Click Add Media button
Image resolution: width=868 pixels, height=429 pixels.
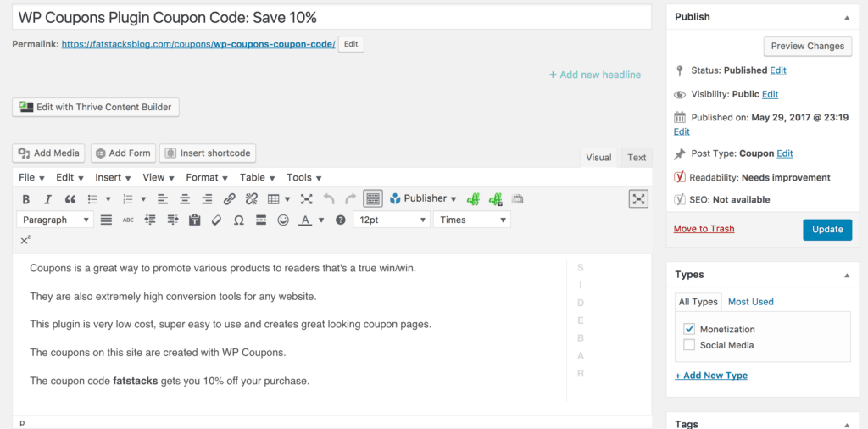(x=48, y=153)
